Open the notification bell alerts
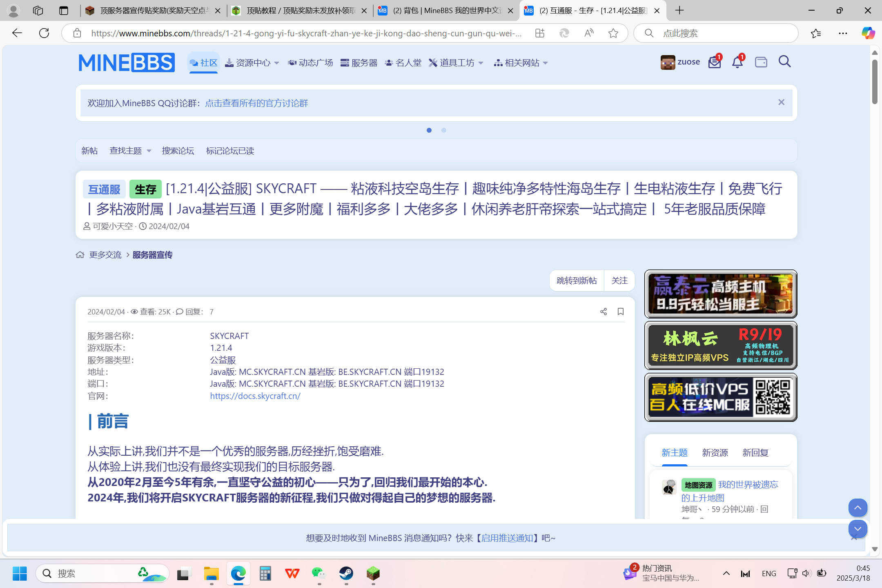This screenshot has width=882, height=588. point(737,62)
